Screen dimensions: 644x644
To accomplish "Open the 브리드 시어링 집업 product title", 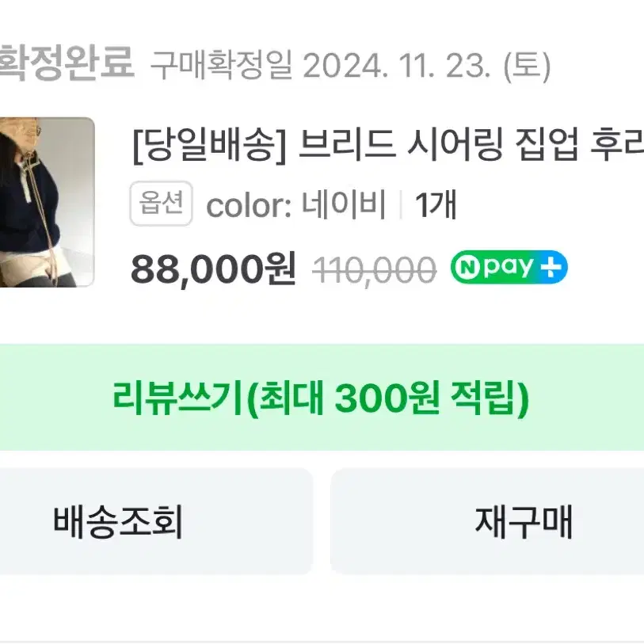I will coord(388,144).
